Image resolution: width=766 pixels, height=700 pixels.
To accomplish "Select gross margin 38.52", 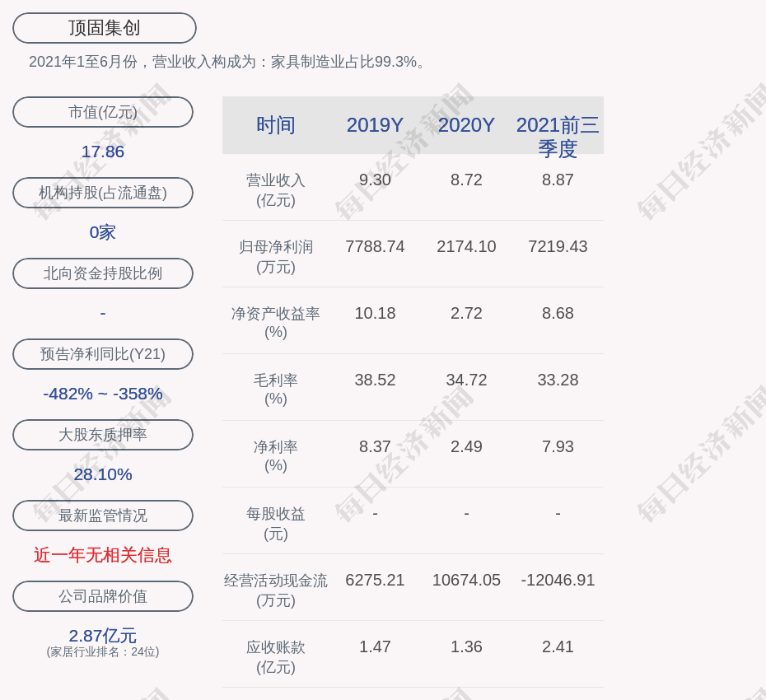I will 375,380.
